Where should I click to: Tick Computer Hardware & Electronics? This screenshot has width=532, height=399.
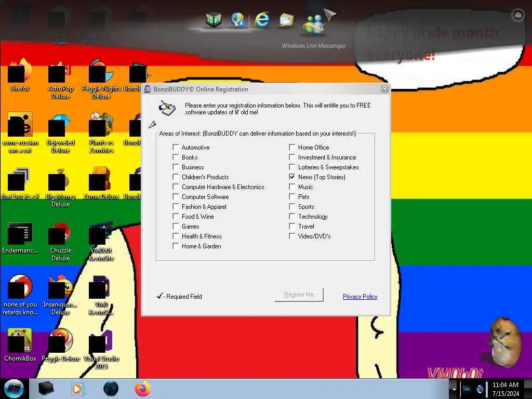coord(176,187)
